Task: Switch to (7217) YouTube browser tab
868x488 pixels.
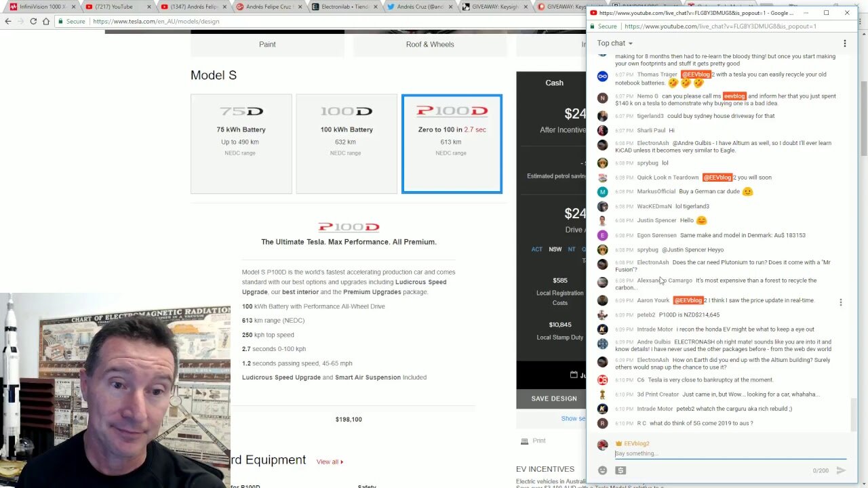Action: tap(117, 7)
